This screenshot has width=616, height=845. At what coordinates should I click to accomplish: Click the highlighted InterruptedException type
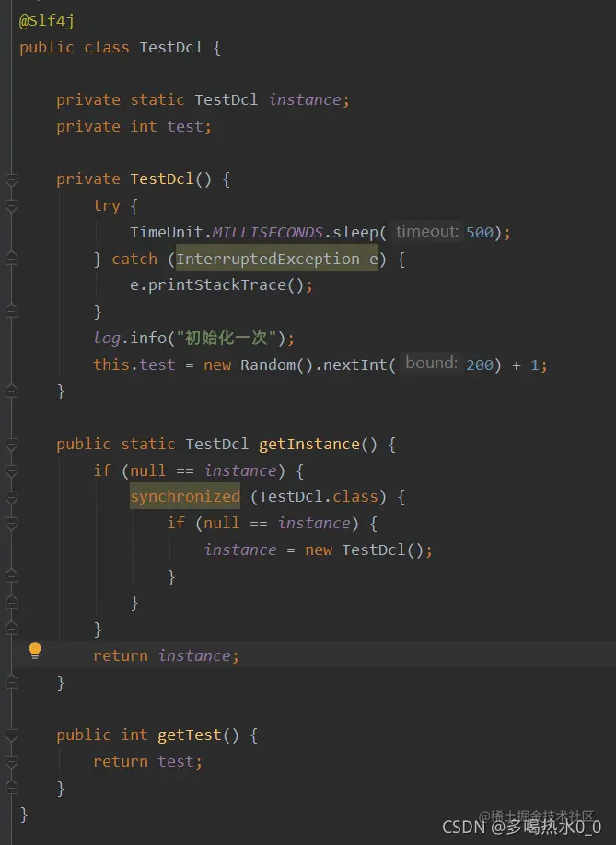(268, 259)
